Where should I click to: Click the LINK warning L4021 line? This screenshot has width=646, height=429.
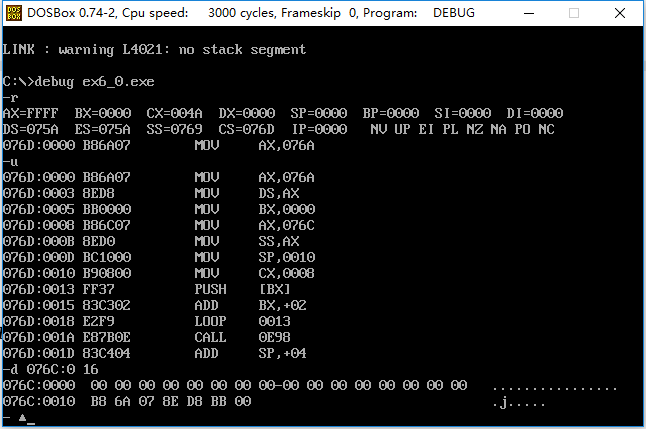pos(154,50)
